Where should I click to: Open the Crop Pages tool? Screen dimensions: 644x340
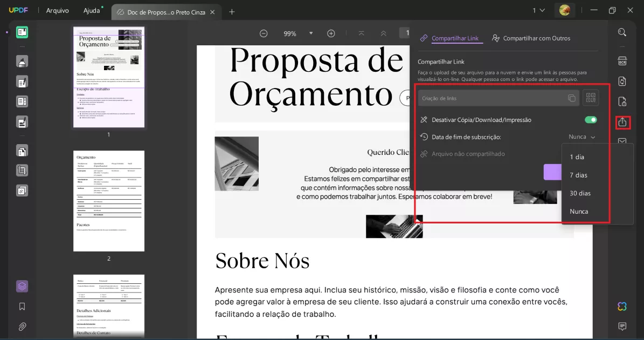[x=22, y=170]
